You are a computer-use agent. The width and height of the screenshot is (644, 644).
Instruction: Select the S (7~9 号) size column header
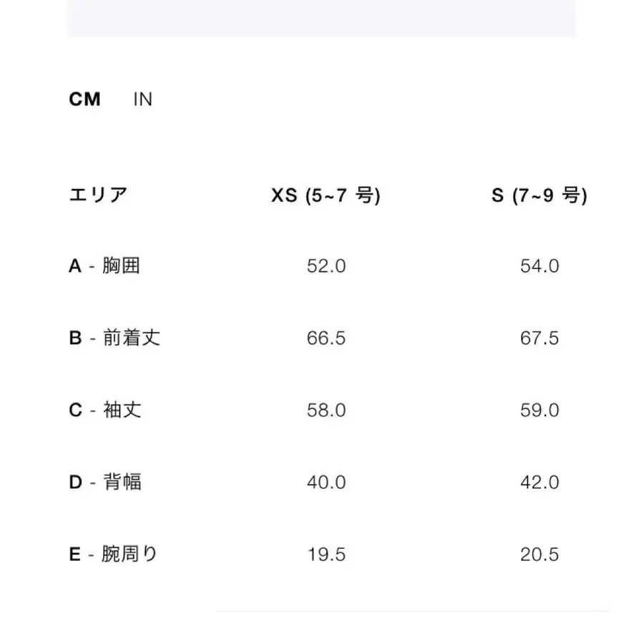click(x=540, y=195)
